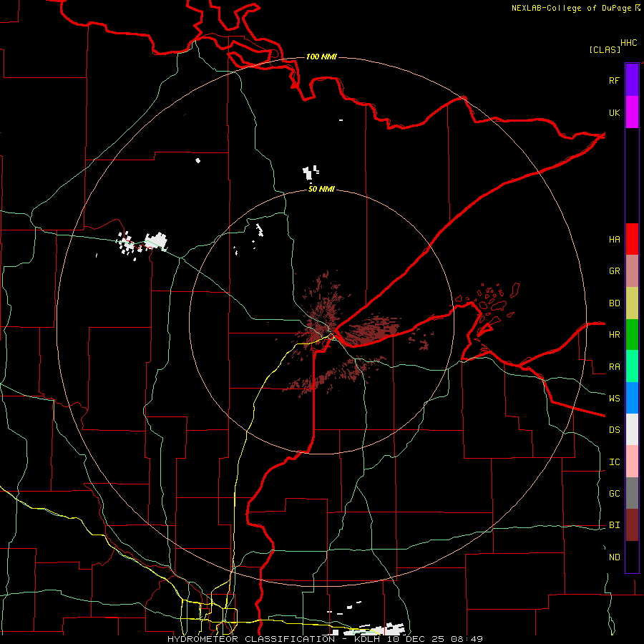Click the HHC product code label
This screenshot has height=644, width=644.
(x=629, y=43)
